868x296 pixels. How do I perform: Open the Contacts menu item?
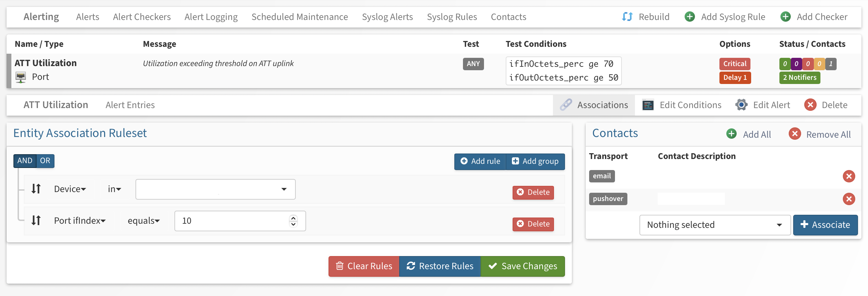pyautogui.click(x=508, y=17)
